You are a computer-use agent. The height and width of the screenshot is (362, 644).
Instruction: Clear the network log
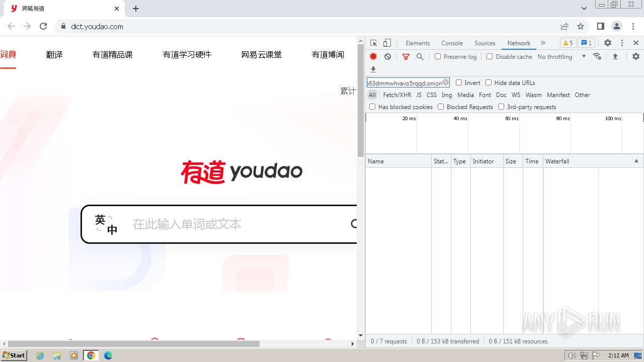(x=387, y=56)
